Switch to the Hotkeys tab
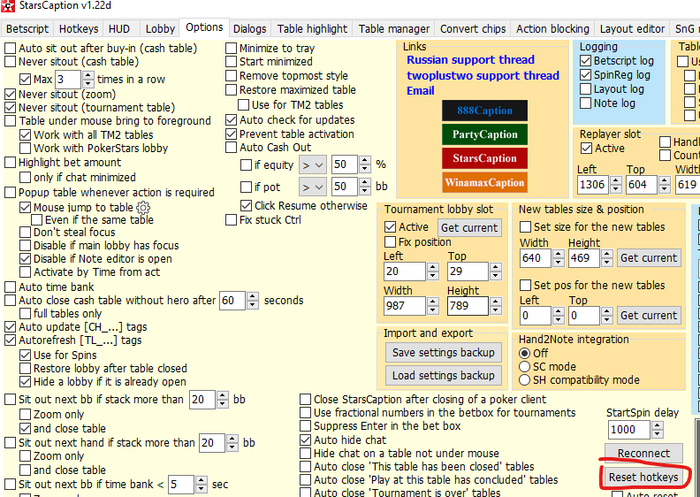Image resolution: width=700 pixels, height=497 pixels. [x=79, y=29]
